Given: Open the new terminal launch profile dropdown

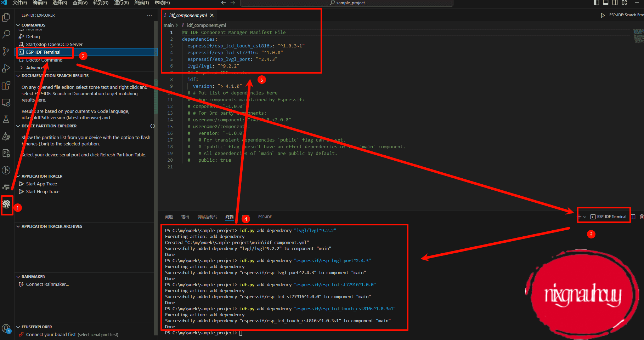Looking at the screenshot, I should click(x=585, y=217).
